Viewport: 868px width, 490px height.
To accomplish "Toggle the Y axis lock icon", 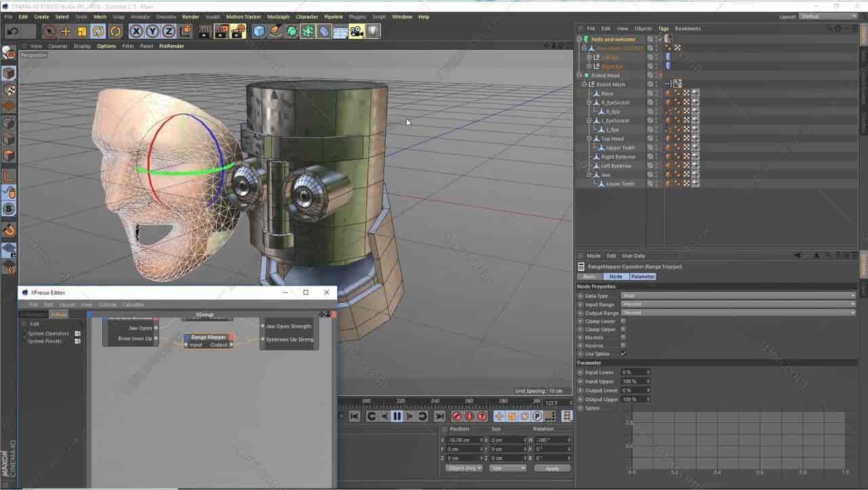I will pos(151,30).
